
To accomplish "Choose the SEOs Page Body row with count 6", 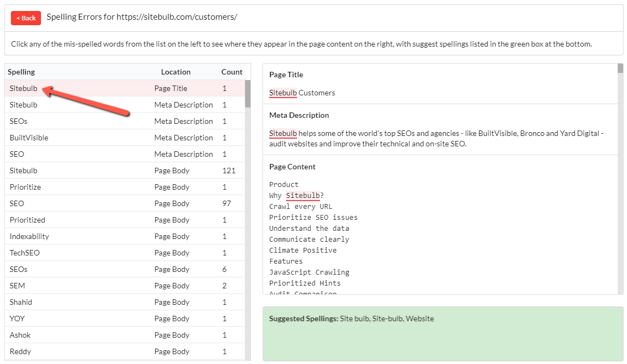I will point(125,269).
